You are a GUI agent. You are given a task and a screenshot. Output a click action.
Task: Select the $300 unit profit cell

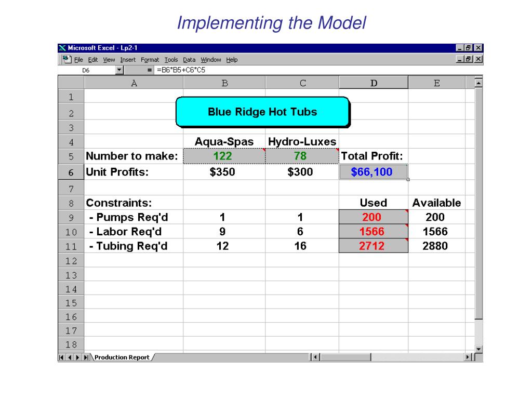[302, 172]
